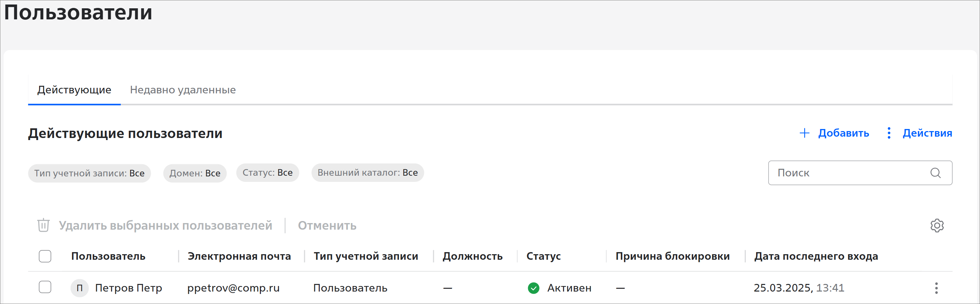The image size is (980, 304).
Task: Click the green Активен status icon
Action: (533, 288)
